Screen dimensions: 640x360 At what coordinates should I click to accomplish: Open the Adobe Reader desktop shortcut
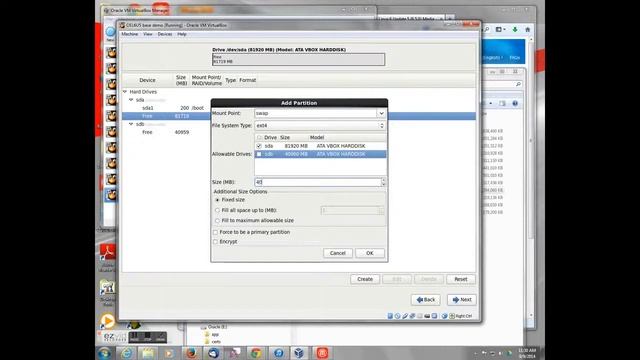(107, 253)
